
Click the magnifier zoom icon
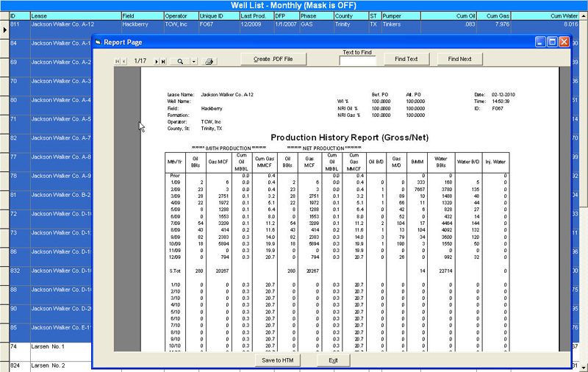[180, 61]
